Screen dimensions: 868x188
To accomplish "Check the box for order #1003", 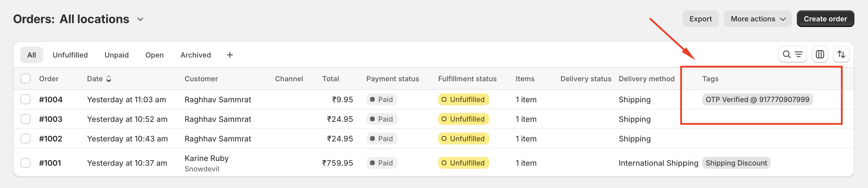I will (x=25, y=119).
